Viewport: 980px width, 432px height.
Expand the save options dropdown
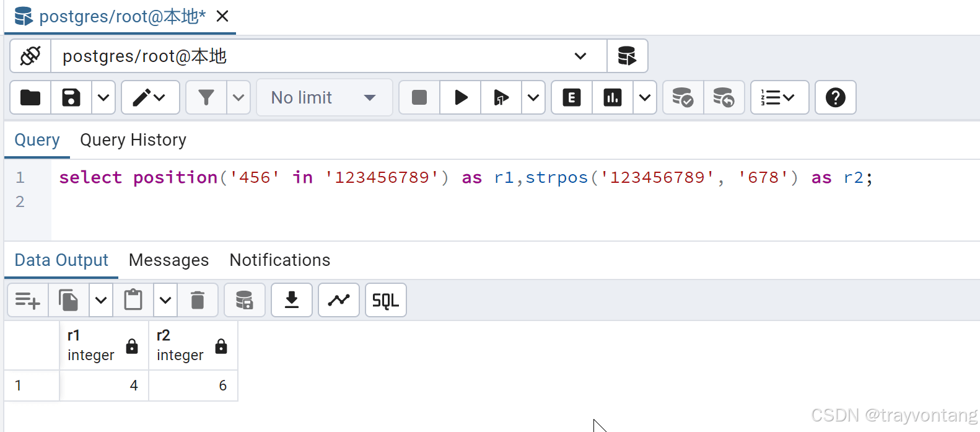103,97
